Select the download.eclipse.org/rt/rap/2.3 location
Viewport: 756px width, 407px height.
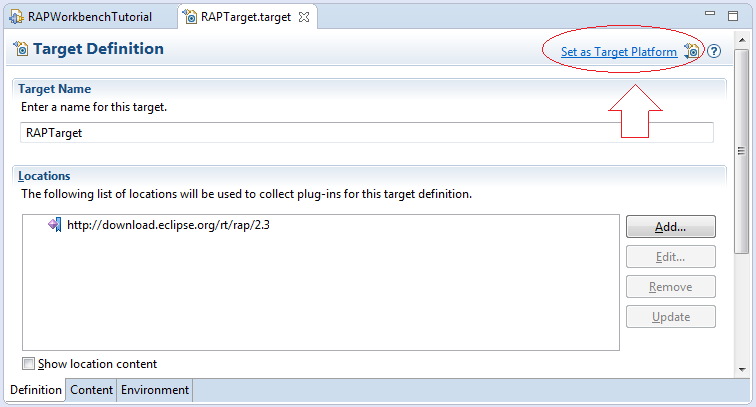168,225
